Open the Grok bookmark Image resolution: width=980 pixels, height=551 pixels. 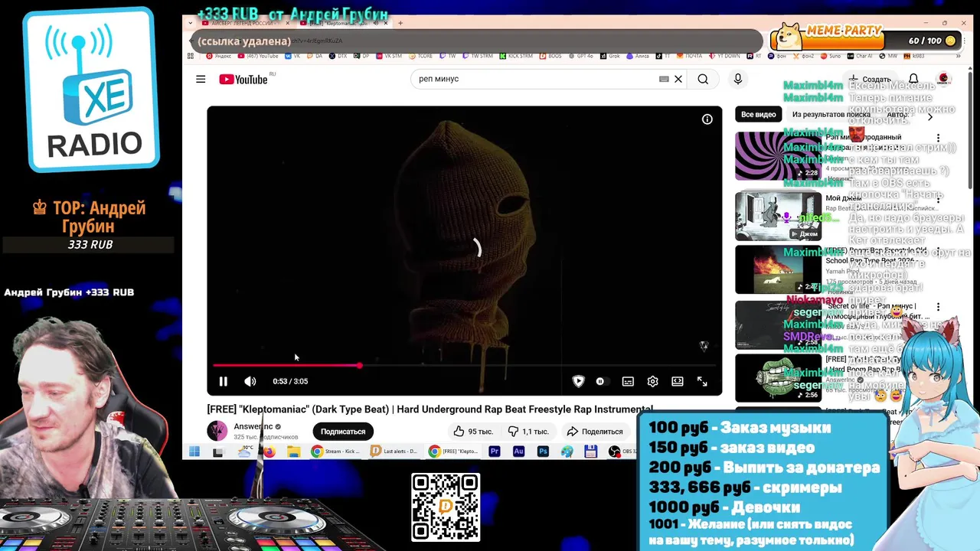[609, 56]
